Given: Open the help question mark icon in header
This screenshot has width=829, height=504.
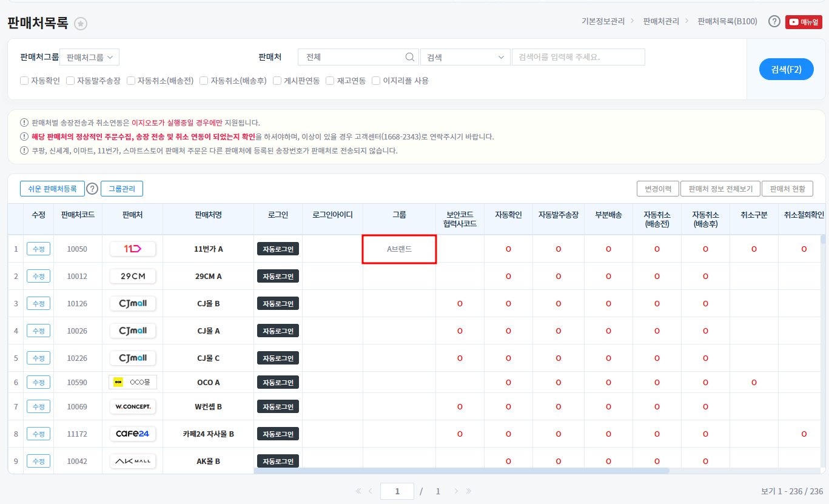Looking at the screenshot, I should (774, 22).
